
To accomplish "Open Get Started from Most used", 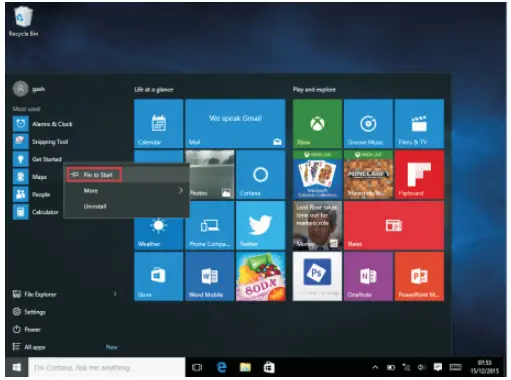I will click(37, 159).
